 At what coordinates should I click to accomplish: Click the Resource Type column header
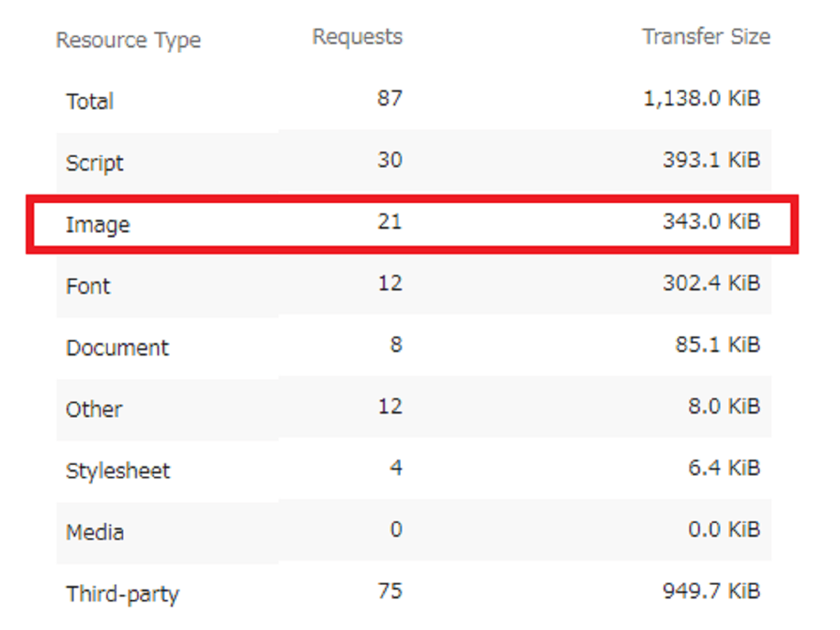(128, 41)
